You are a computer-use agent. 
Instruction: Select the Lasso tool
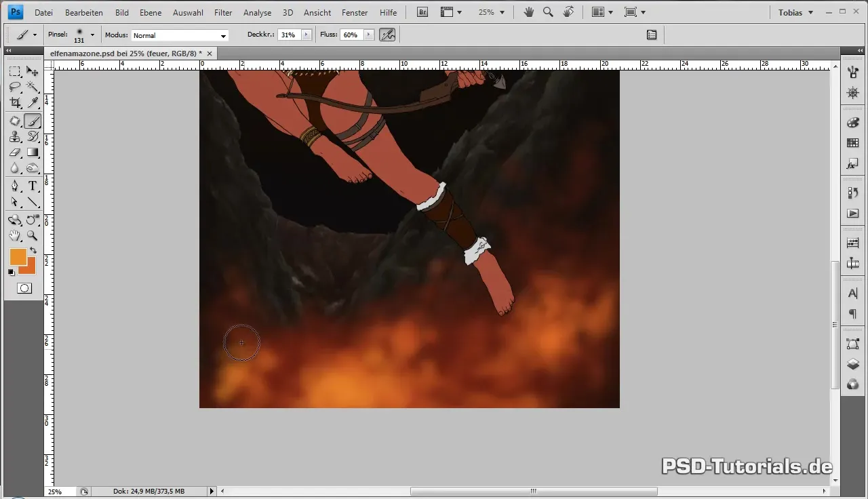tap(15, 87)
